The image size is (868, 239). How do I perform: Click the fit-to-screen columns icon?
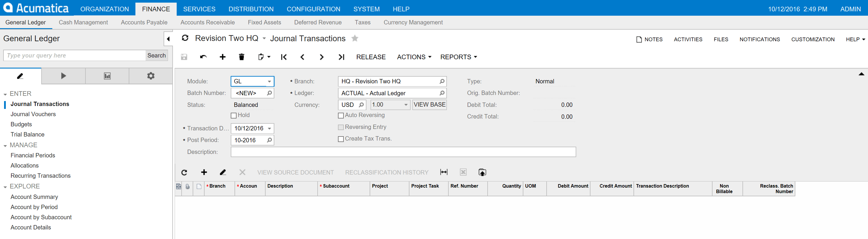click(x=444, y=172)
